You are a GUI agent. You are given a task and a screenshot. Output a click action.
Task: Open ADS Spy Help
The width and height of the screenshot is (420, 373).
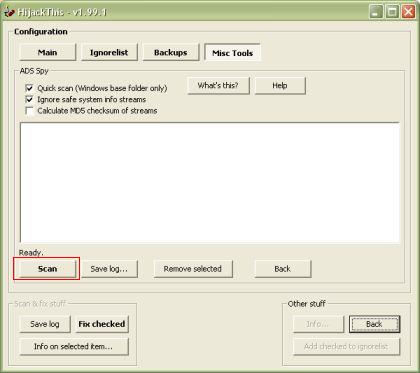click(x=280, y=86)
